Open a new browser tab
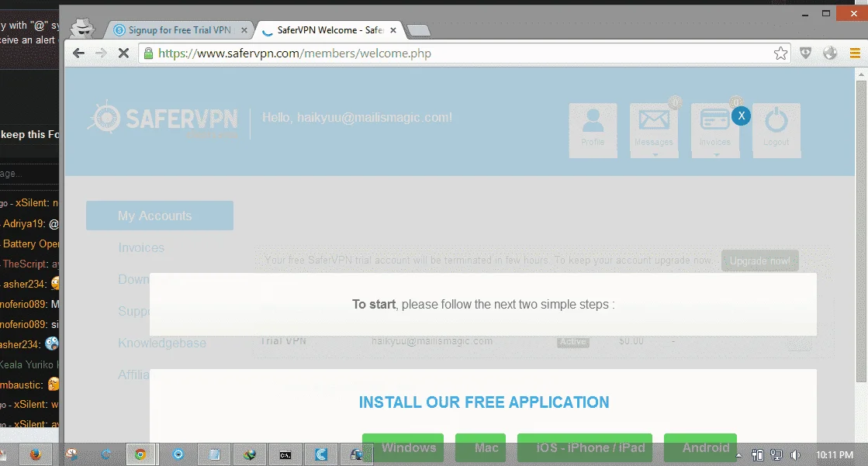The height and width of the screenshot is (466, 868). coord(419,30)
